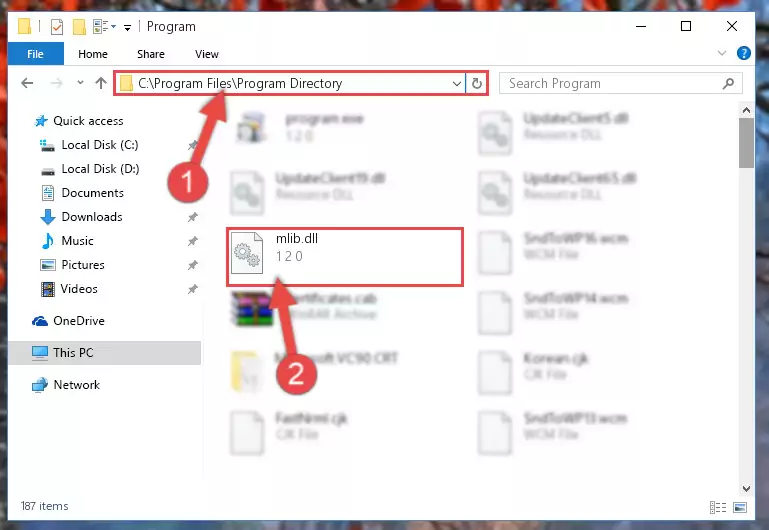Open the File menu
769x530 pixels.
coord(35,54)
